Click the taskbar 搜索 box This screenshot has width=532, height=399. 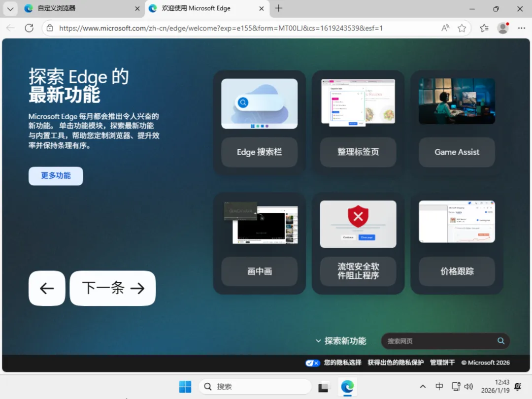pos(255,387)
